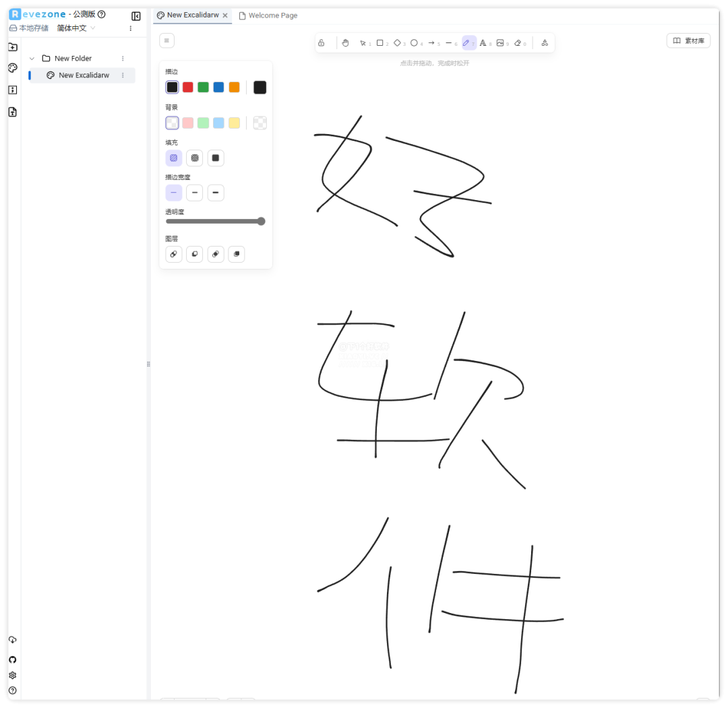728x708 pixels.
Task: Toggle the canvas lock icon
Action: 322,42
